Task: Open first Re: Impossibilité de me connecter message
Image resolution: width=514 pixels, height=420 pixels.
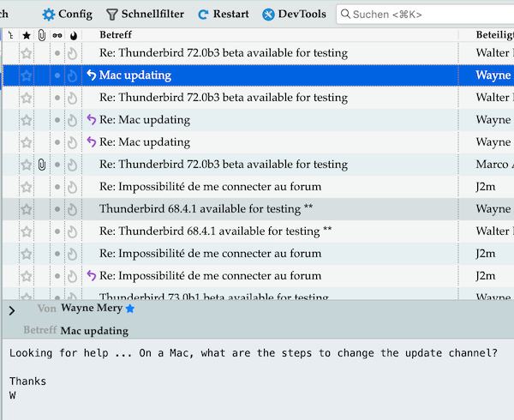Action: [210, 187]
